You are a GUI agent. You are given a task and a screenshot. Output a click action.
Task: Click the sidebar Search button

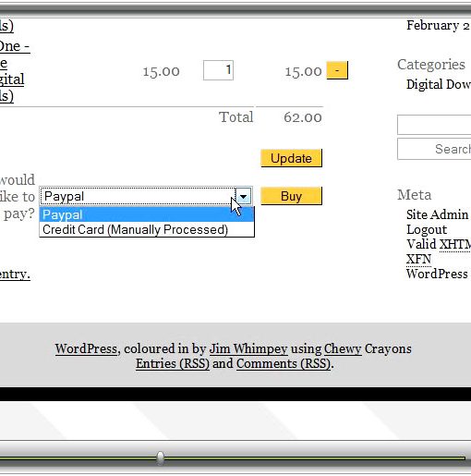pos(434,149)
